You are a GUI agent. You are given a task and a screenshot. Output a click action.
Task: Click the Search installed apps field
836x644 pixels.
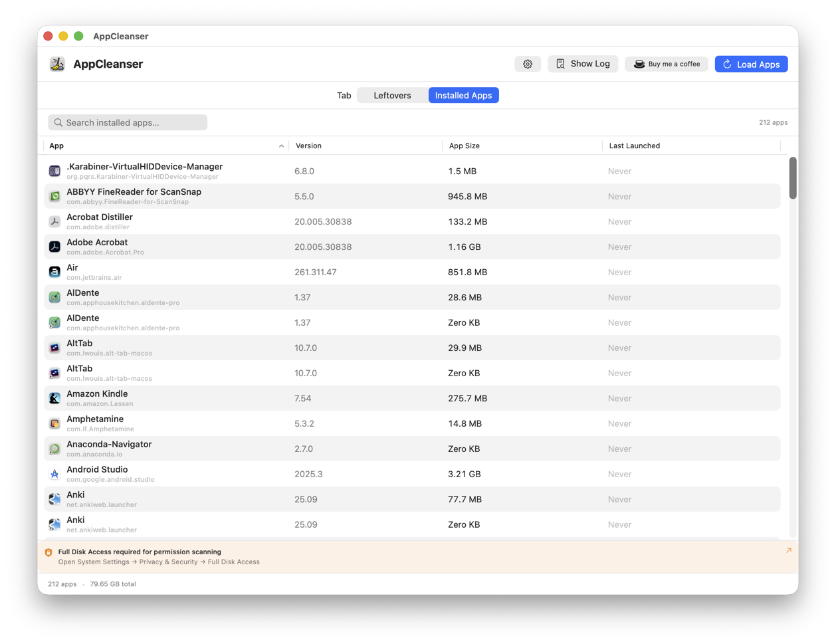128,122
